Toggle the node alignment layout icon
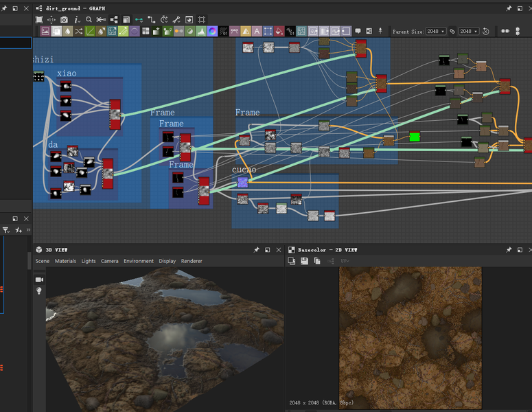This screenshot has height=412, width=532. 114,20
